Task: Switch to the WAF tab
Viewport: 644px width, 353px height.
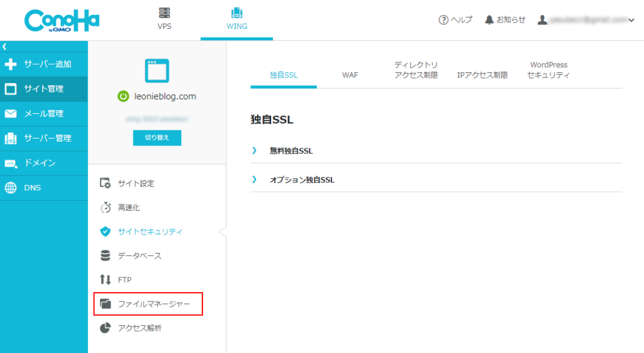Action: tap(350, 76)
